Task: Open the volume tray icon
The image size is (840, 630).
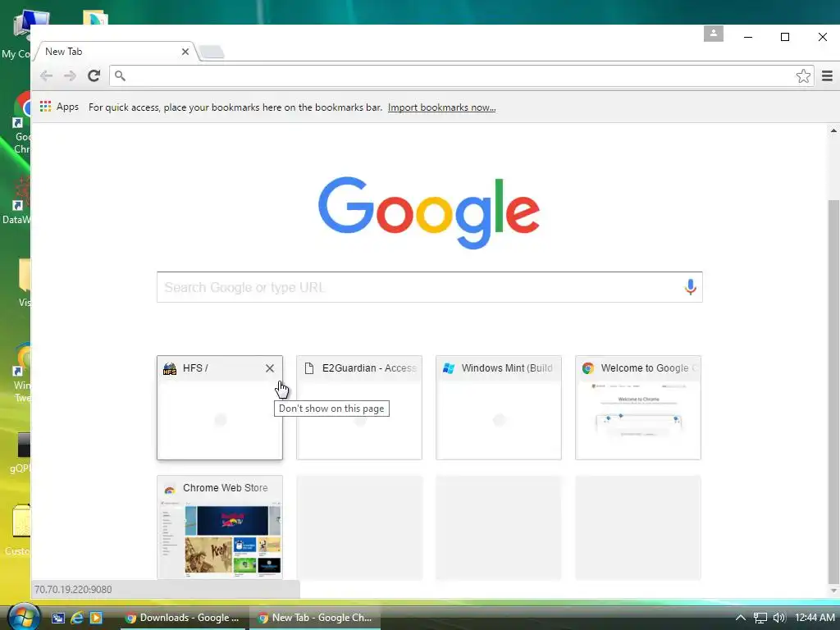Action: 779,619
